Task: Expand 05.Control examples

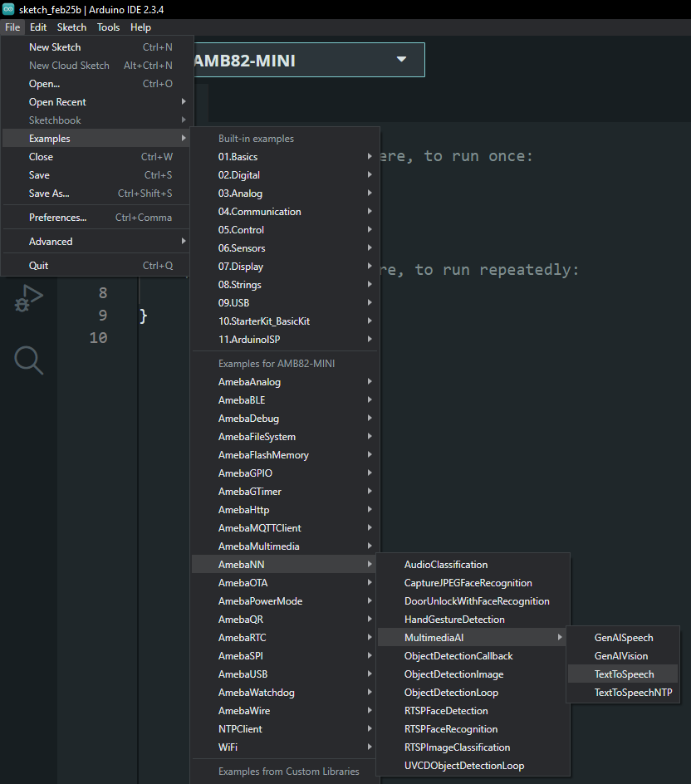Action: pyautogui.click(x=285, y=230)
